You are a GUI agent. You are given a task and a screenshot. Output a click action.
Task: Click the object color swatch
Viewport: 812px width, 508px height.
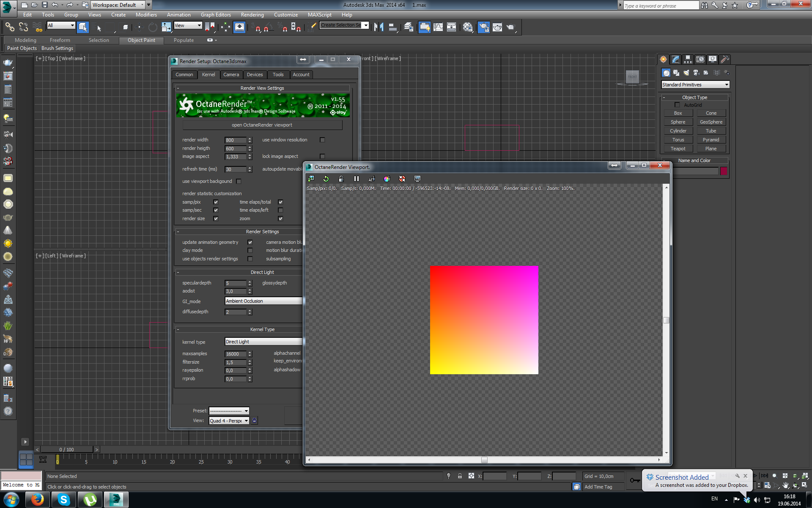[724, 171]
